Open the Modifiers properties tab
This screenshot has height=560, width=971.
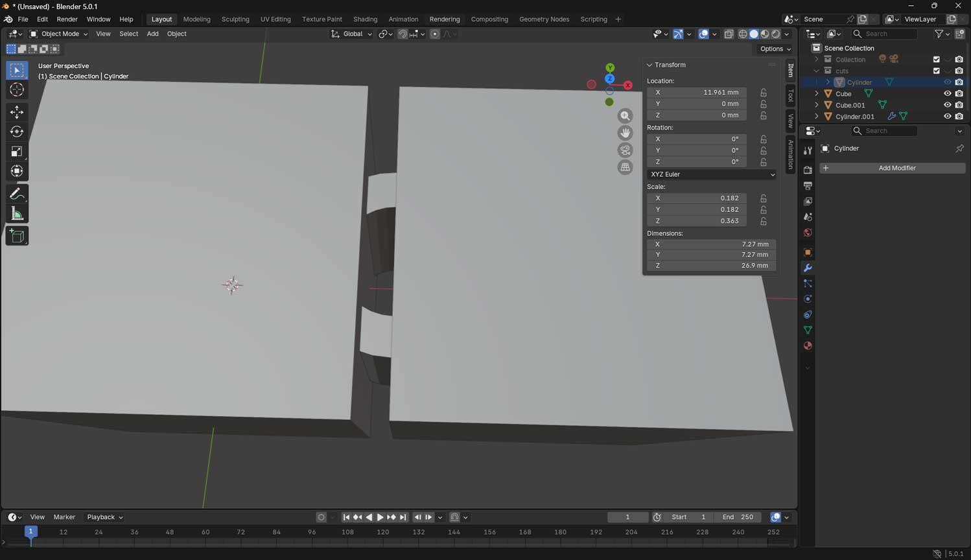tap(808, 268)
